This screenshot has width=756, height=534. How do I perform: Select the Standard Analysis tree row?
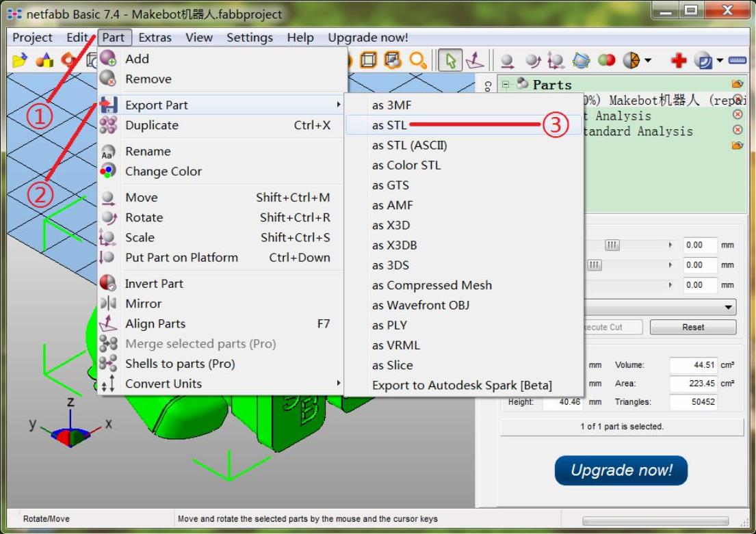tap(638, 131)
